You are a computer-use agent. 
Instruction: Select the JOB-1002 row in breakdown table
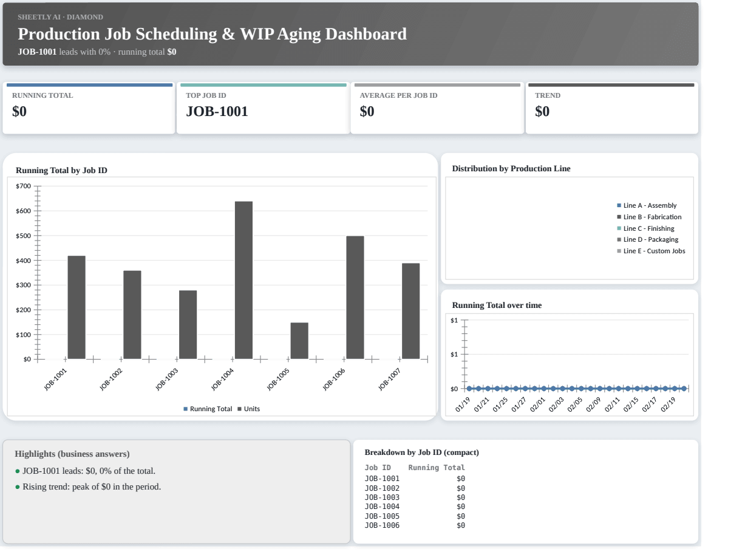[x=415, y=488]
